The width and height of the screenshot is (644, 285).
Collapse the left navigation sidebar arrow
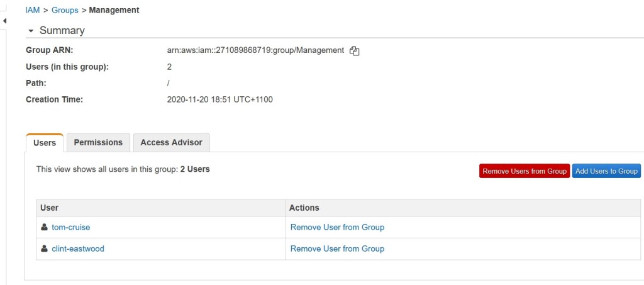point(4,21)
